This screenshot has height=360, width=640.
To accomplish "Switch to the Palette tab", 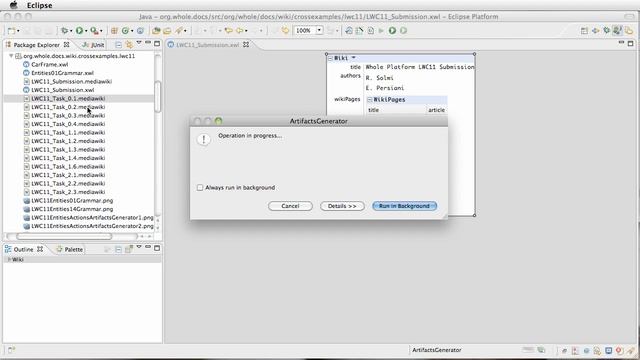I will tap(70, 249).
